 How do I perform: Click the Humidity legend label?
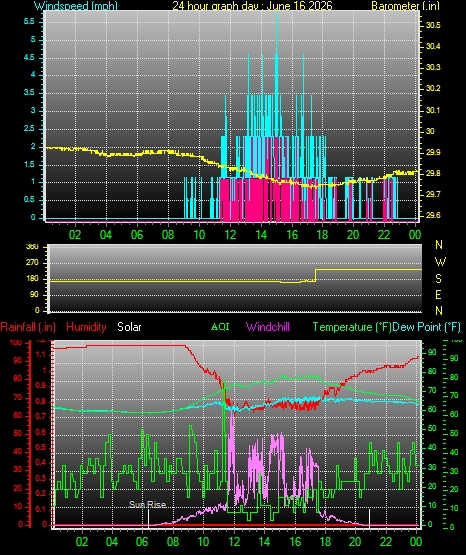[86, 327]
